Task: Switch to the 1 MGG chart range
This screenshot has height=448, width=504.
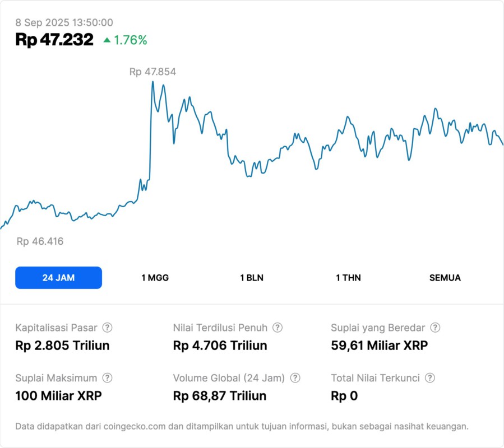Action: click(155, 278)
